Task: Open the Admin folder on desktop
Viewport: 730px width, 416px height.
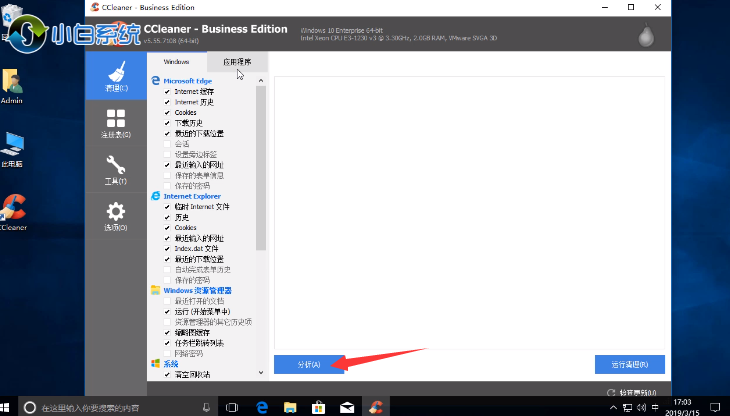Action: pos(13,85)
